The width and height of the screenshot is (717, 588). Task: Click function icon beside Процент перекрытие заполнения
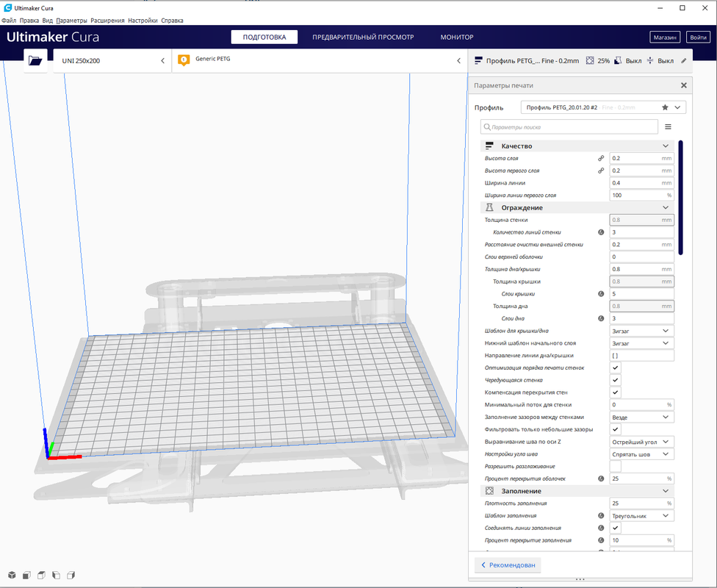601,540
